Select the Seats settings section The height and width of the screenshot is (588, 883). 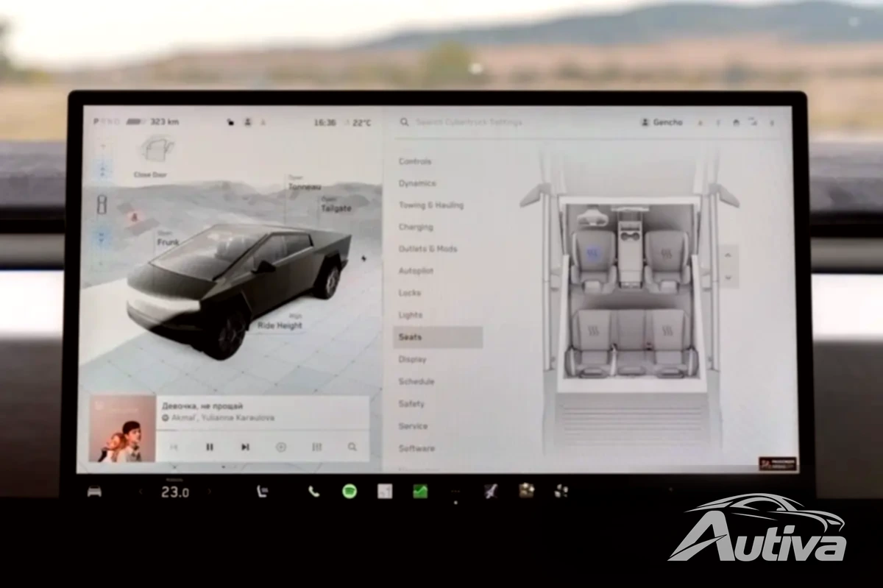tap(438, 337)
